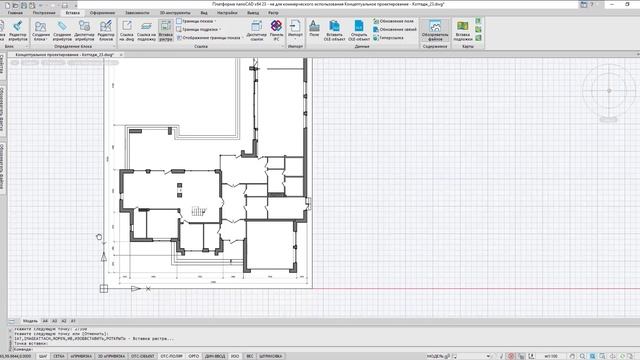This screenshot has height=360, width=640.
Task: Open the Диспетчер атрибутов tool
Action: click(x=84, y=31)
